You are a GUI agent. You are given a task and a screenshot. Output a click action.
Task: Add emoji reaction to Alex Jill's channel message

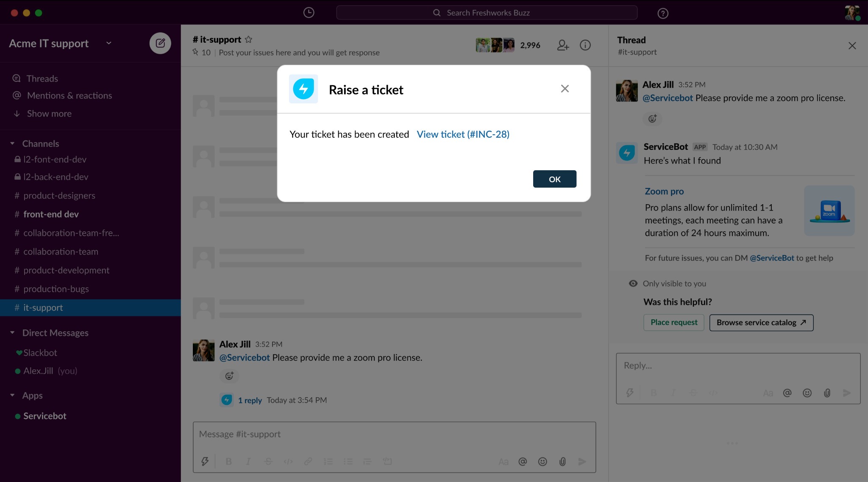point(229,376)
